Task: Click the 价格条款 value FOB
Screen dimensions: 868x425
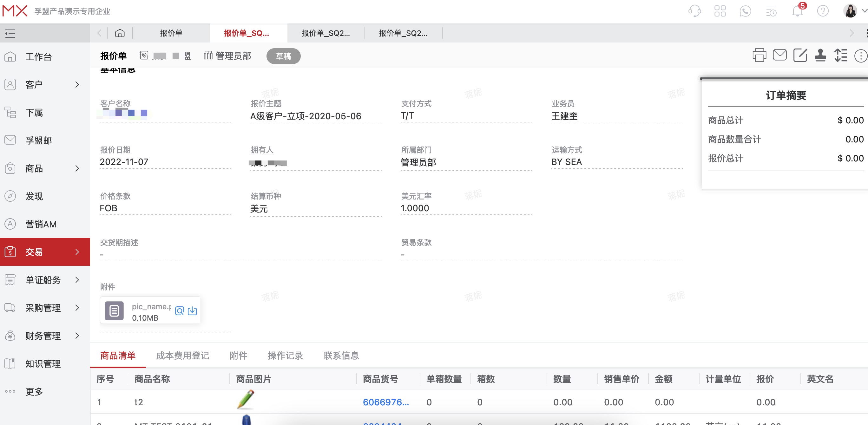Action: pyautogui.click(x=109, y=208)
